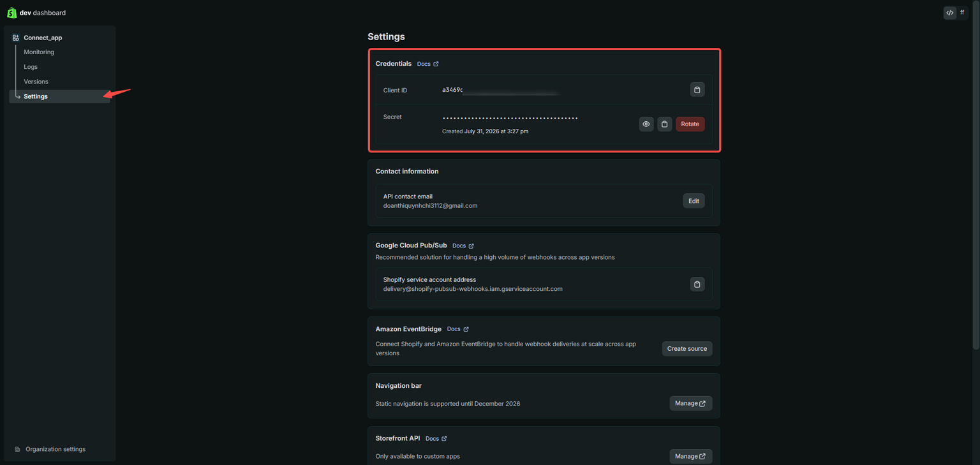Click the "Recommended solution for handling" description
This screenshot has width=980, height=465.
[495, 258]
